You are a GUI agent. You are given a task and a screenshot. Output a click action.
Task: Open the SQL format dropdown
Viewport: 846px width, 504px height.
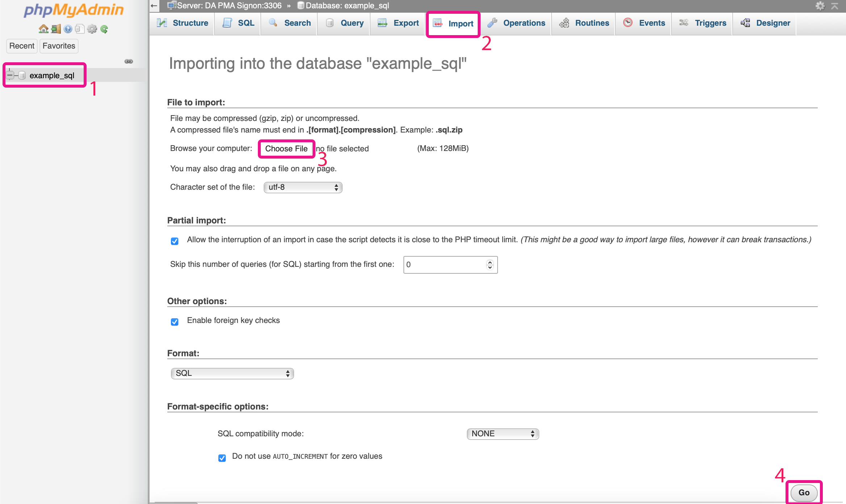232,373
